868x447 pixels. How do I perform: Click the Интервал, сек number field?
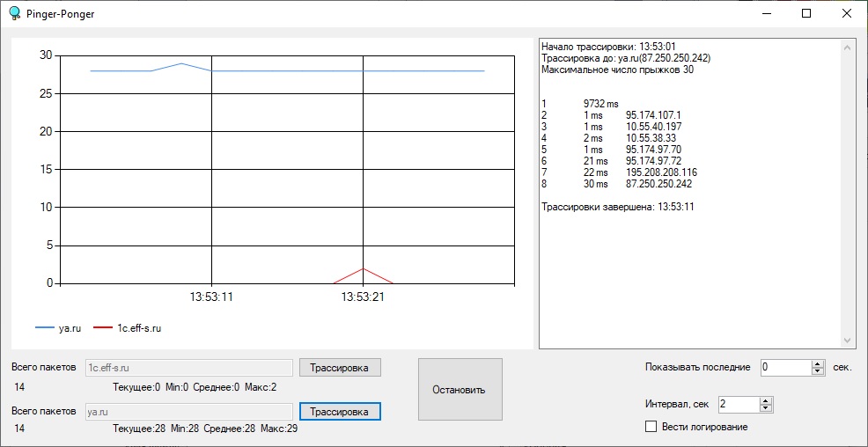click(738, 404)
